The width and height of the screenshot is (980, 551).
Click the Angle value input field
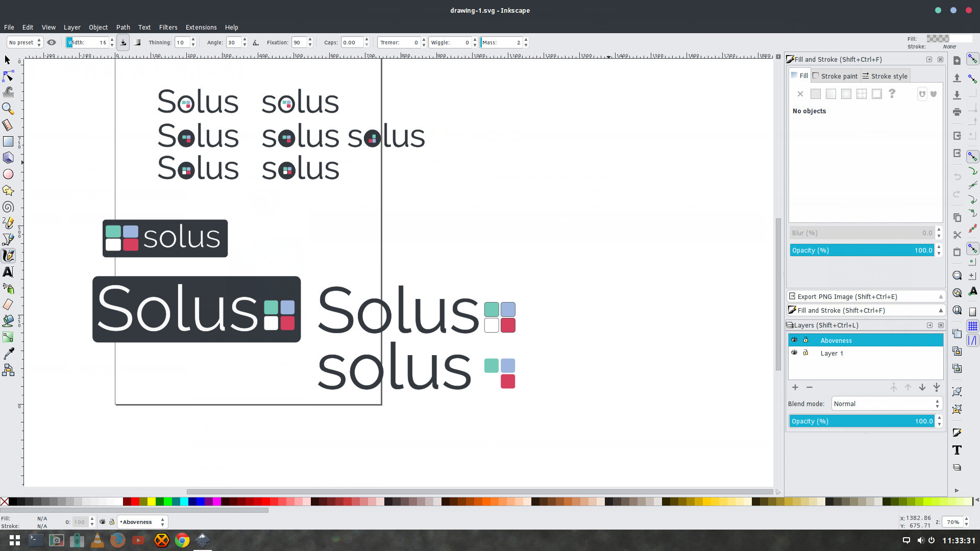(x=234, y=42)
